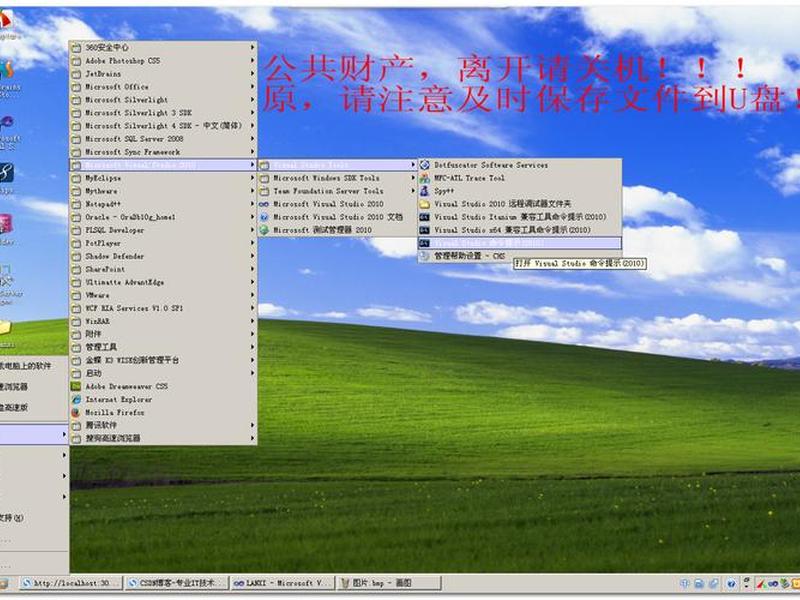
Task: Click the Notepad++ folder icon
Action: coord(76,204)
